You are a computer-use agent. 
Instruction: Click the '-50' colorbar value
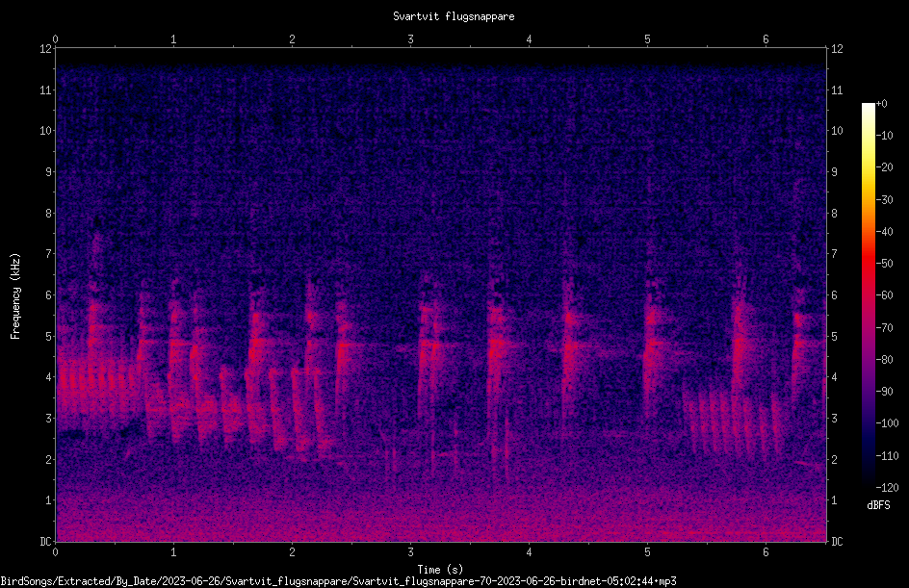[884, 264]
